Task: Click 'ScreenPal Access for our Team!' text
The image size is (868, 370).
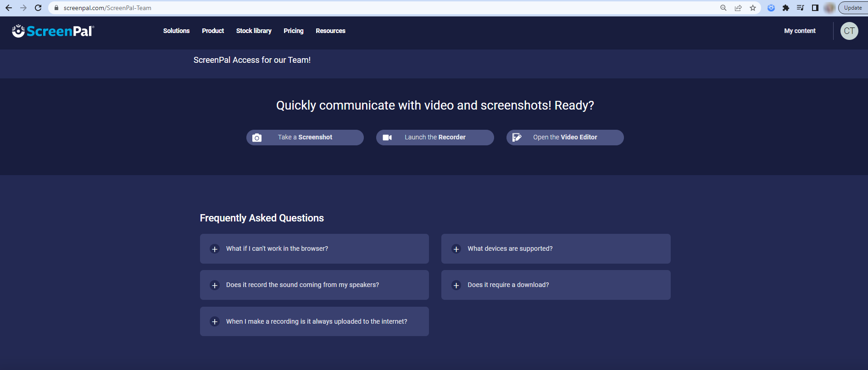Action: click(x=252, y=60)
